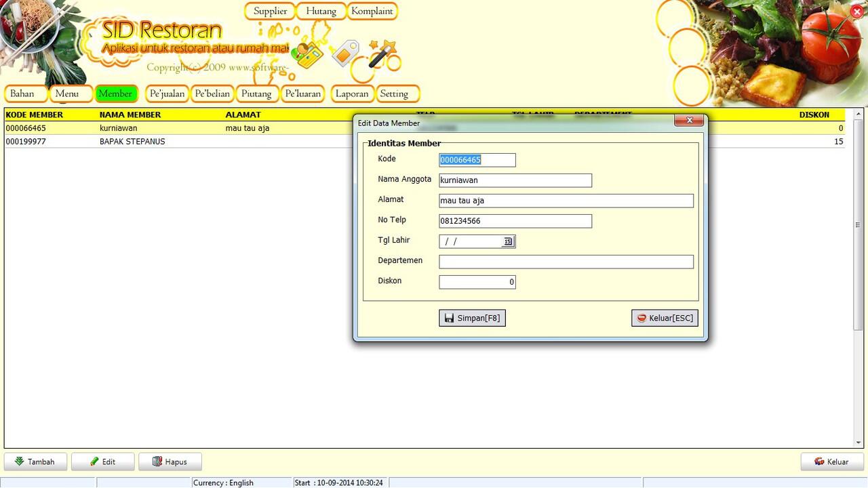This screenshot has height=488, width=868.
Task: Click into the Alamat field in dialog
Action: coord(566,201)
